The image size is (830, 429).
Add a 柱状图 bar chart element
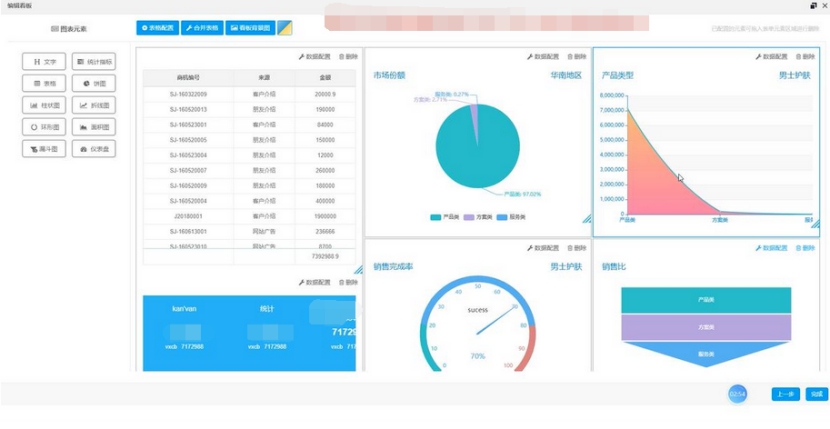[x=44, y=105]
